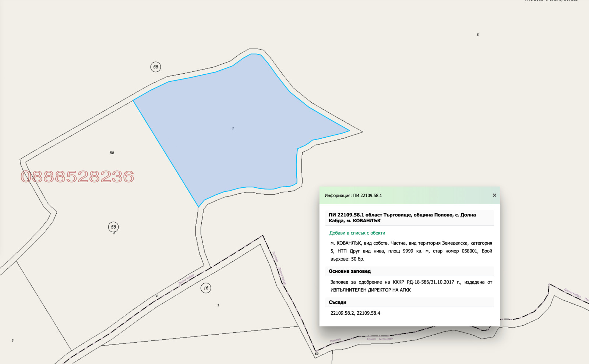
Task: Select parcel number 3 at bottom left
Action: [x=13, y=340]
